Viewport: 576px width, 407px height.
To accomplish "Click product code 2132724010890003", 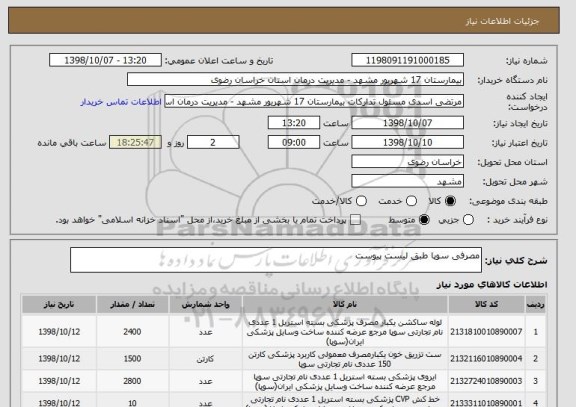I will tap(486, 381).
